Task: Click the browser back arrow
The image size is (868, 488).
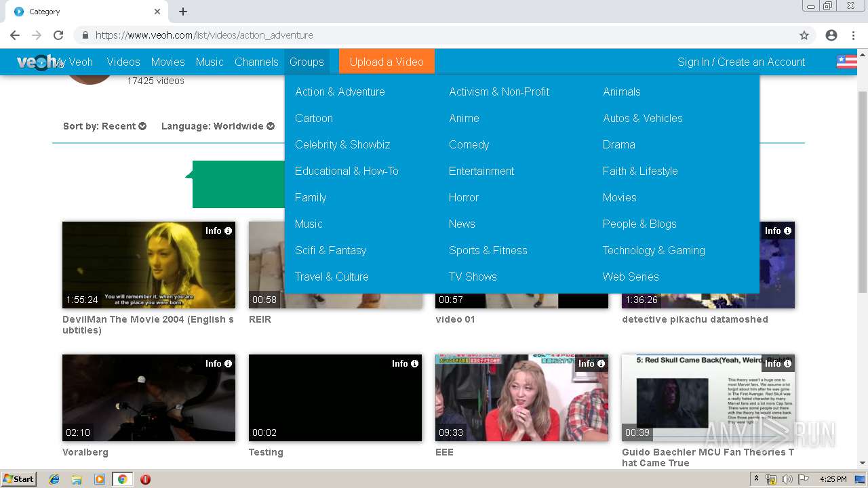Action: (15, 35)
